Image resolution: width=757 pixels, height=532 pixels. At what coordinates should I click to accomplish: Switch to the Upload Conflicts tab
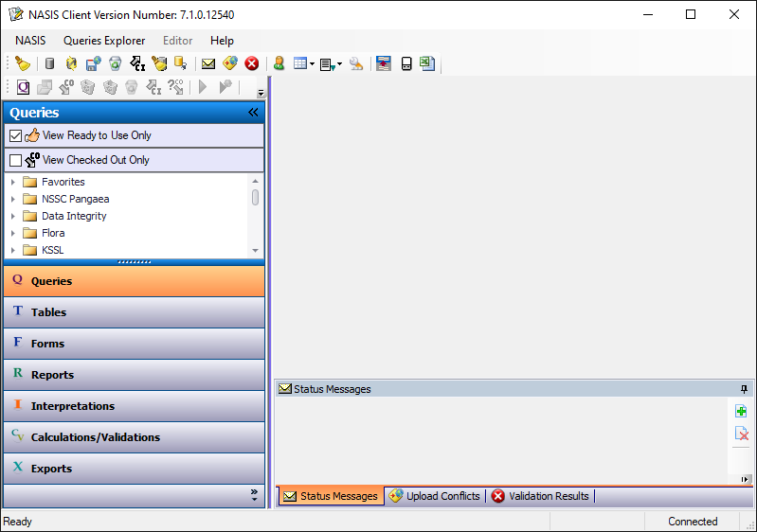coord(435,496)
